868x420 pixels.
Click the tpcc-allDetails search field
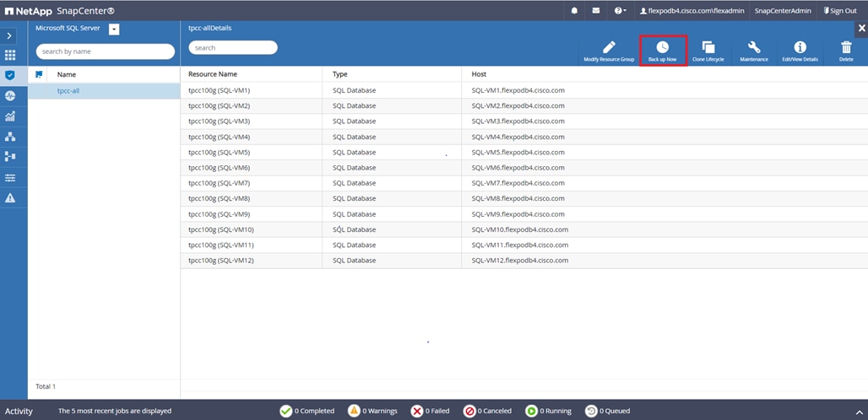click(233, 47)
